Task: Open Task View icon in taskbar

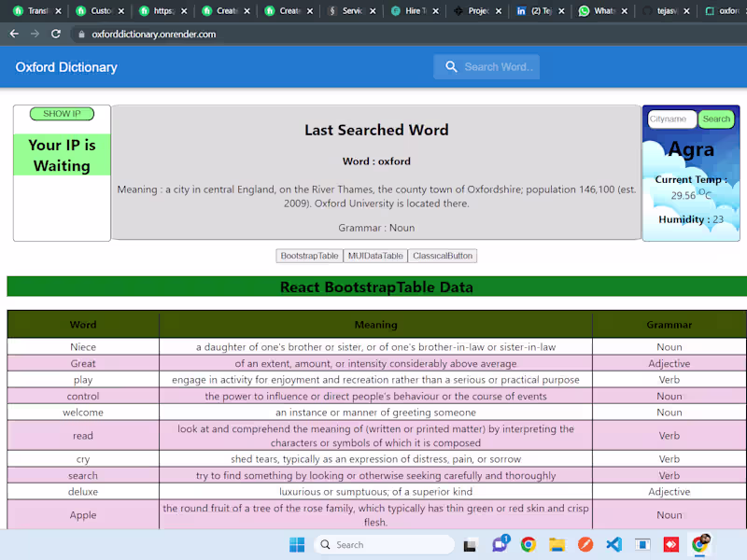Action: [x=471, y=544]
